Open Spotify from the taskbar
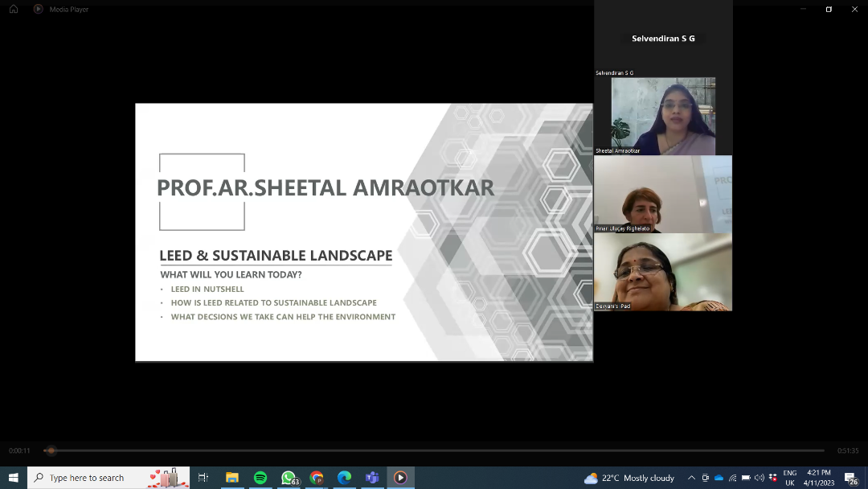 tap(260, 478)
